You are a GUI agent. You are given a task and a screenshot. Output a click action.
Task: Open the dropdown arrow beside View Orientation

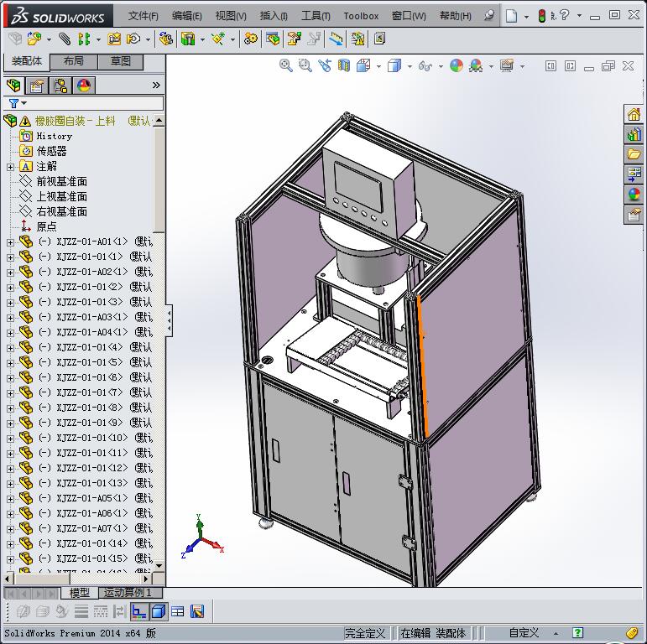378,66
